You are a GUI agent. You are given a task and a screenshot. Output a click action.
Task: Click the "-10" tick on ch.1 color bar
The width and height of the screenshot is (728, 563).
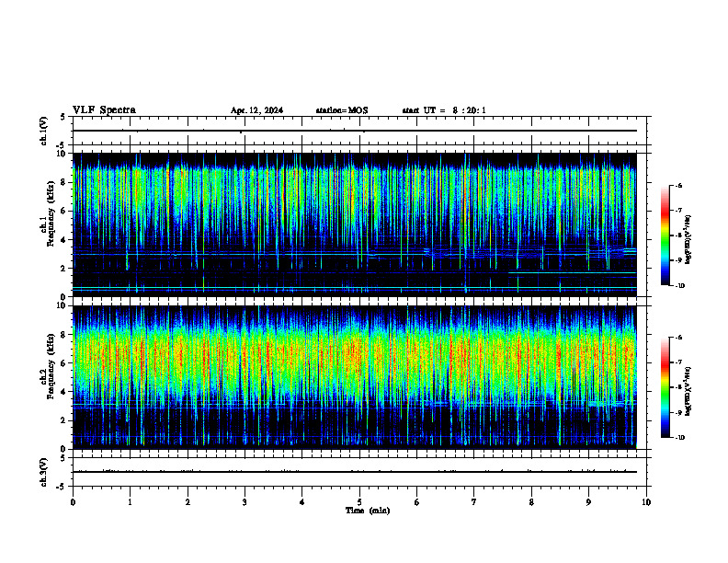point(680,286)
